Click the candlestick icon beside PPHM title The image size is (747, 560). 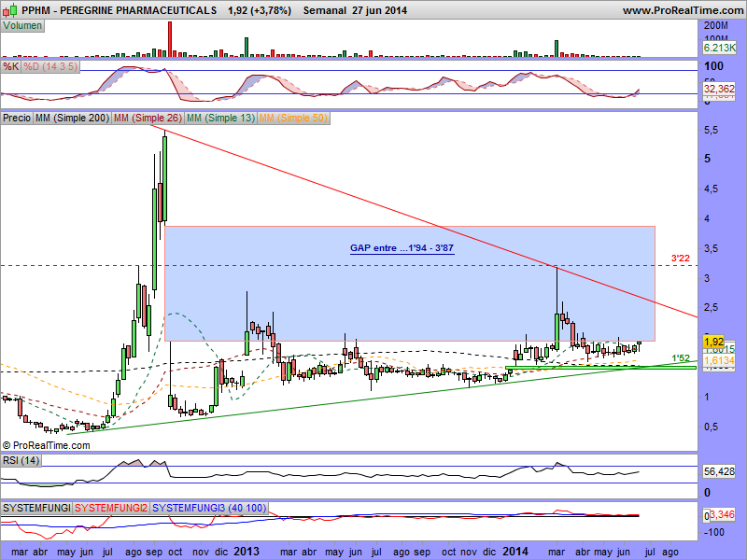[10, 10]
